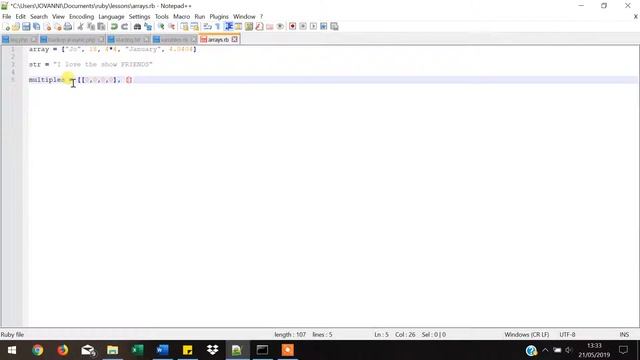This screenshot has width=640, height=360.
Task: Open Excel from the taskbar
Action: 138,350
